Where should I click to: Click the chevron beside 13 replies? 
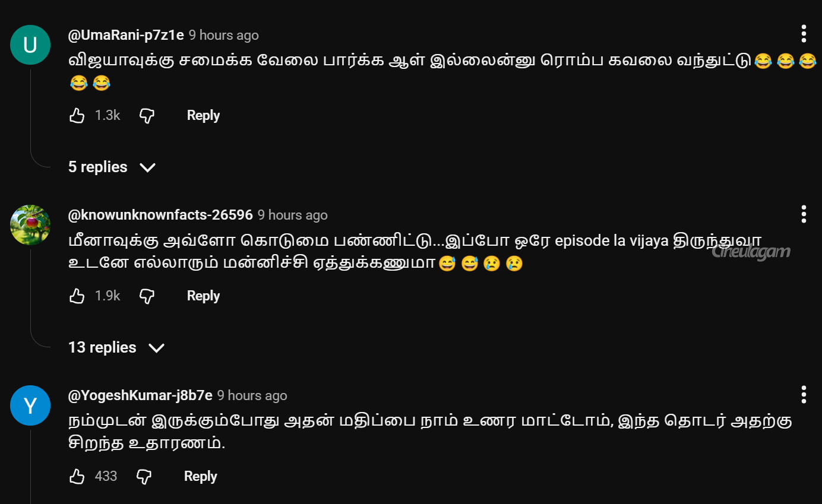(x=156, y=348)
